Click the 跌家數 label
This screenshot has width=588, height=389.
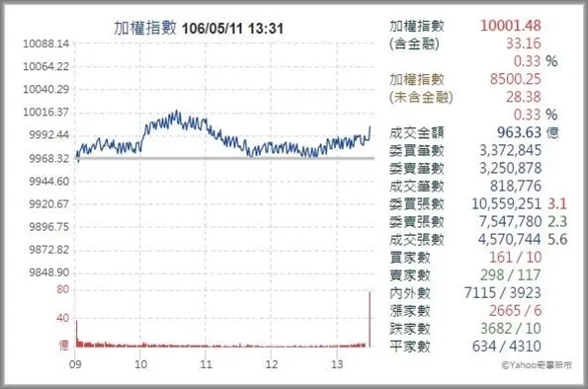pos(410,329)
